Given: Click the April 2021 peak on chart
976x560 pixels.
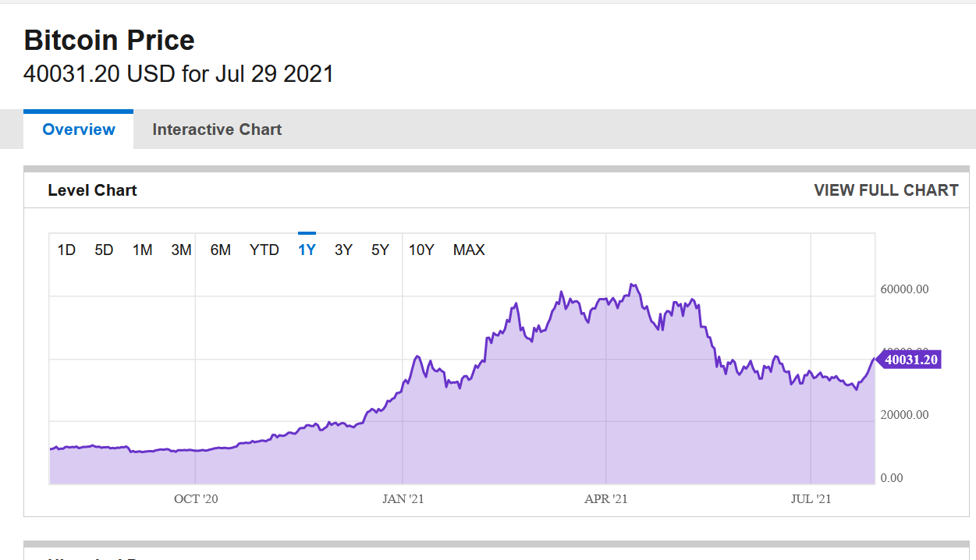Looking at the screenshot, I should pos(632,285).
